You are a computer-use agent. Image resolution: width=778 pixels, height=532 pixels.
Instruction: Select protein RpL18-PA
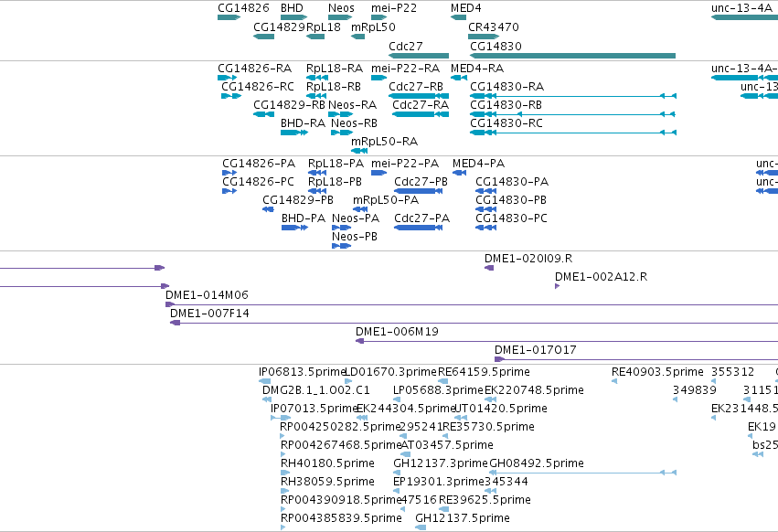click(317, 173)
